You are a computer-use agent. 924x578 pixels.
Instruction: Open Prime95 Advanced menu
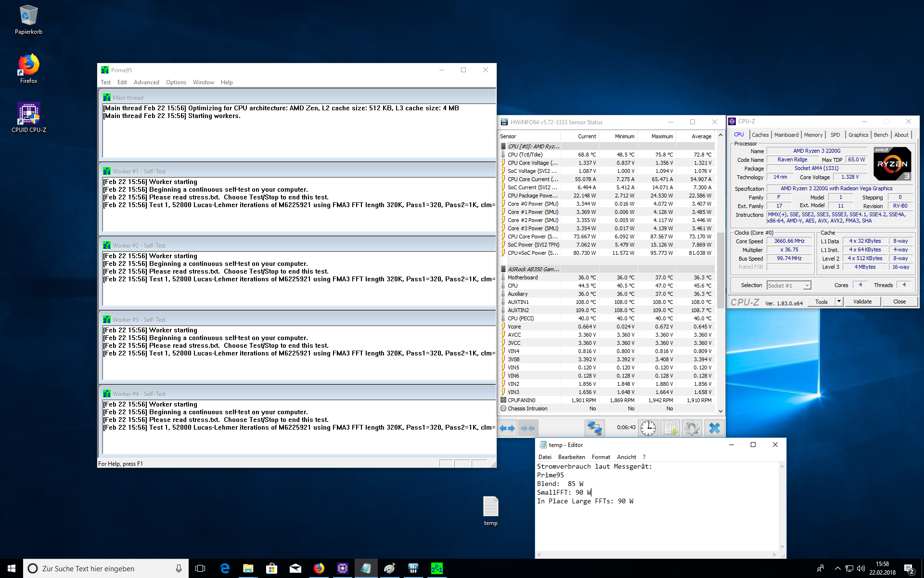click(146, 82)
